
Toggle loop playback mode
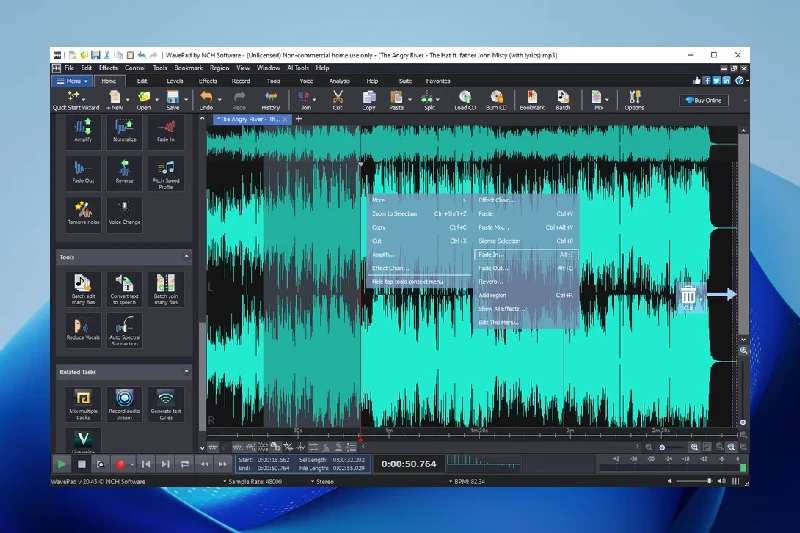(185, 464)
